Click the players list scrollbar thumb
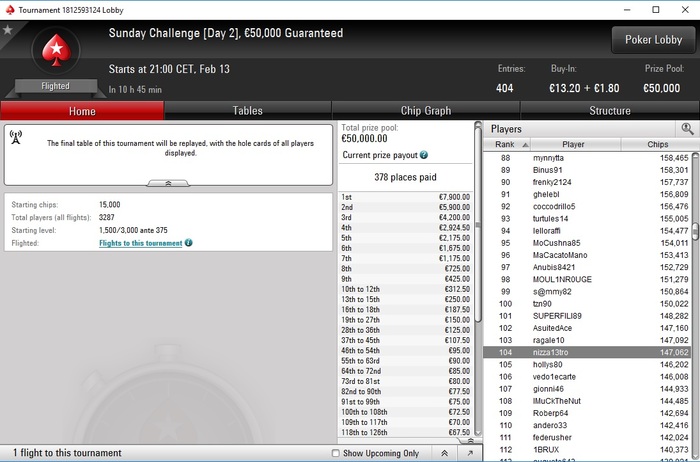 coord(695,232)
